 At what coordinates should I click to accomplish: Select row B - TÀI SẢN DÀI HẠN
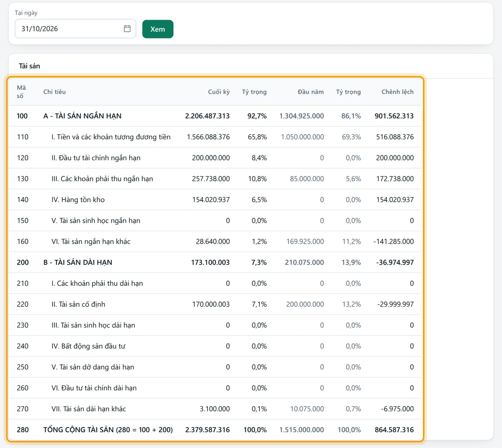pos(215,262)
